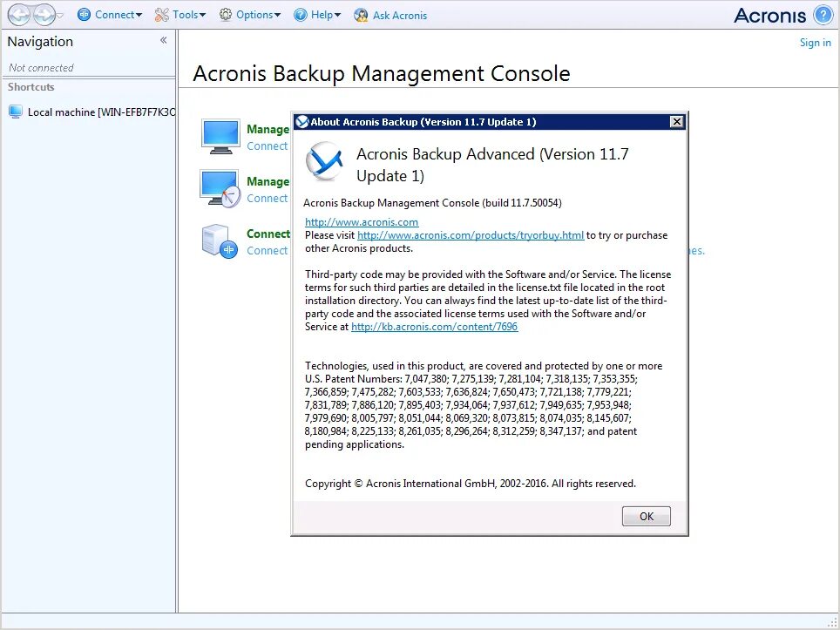The height and width of the screenshot is (630, 840).
Task: Click the remote machine monitor with clock icon
Action: [220, 188]
